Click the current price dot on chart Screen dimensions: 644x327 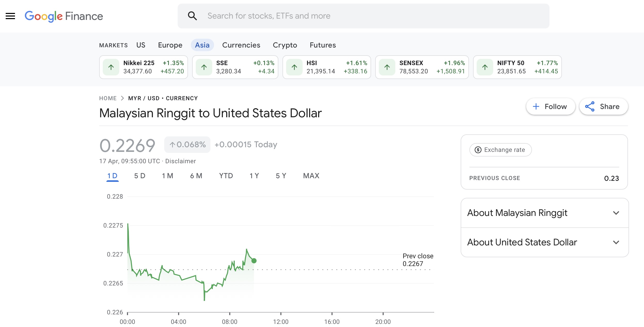pyautogui.click(x=254, y=261)
